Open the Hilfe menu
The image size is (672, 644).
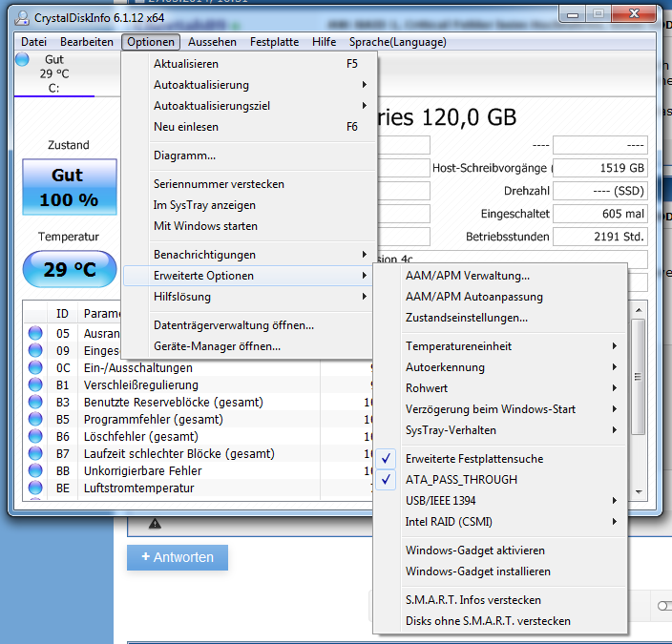coord(324,42)
